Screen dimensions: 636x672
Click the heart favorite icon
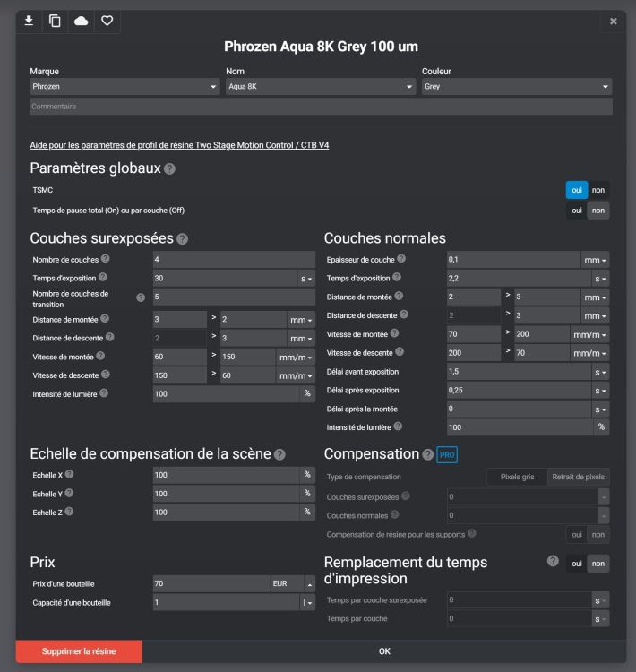coord(107,21)
